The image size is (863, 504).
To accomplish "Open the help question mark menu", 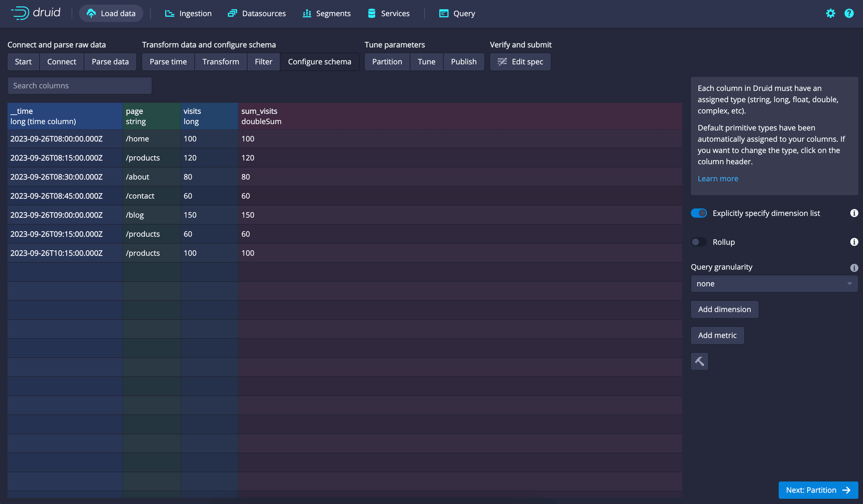I will pos(849,13).
